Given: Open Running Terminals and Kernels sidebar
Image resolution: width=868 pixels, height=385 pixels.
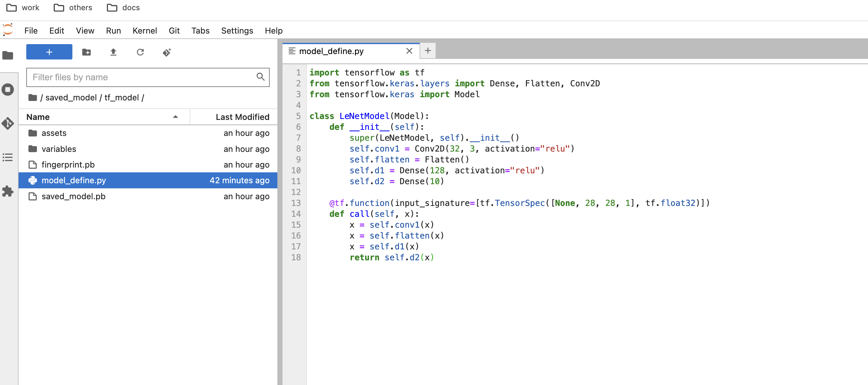Looking at the screenshot, I should [x=8, y=90].
